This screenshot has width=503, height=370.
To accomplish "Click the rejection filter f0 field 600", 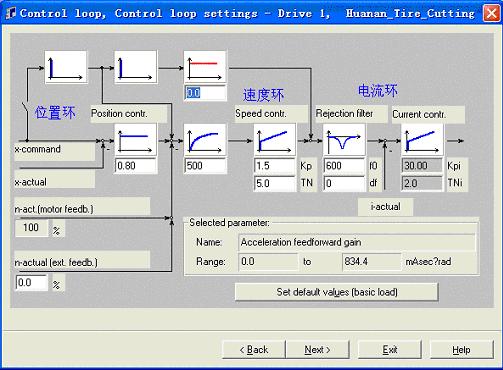I will coord(344,166).
